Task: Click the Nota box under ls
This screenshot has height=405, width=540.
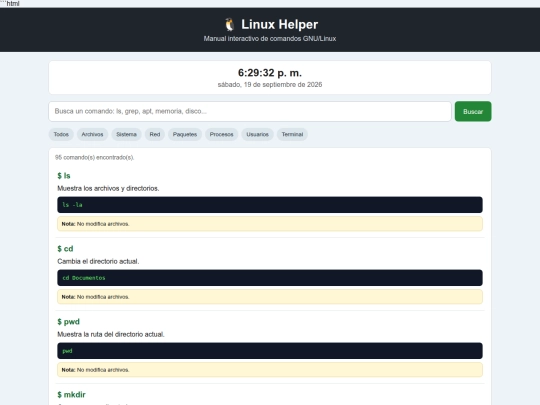Action: pos(270,224)
